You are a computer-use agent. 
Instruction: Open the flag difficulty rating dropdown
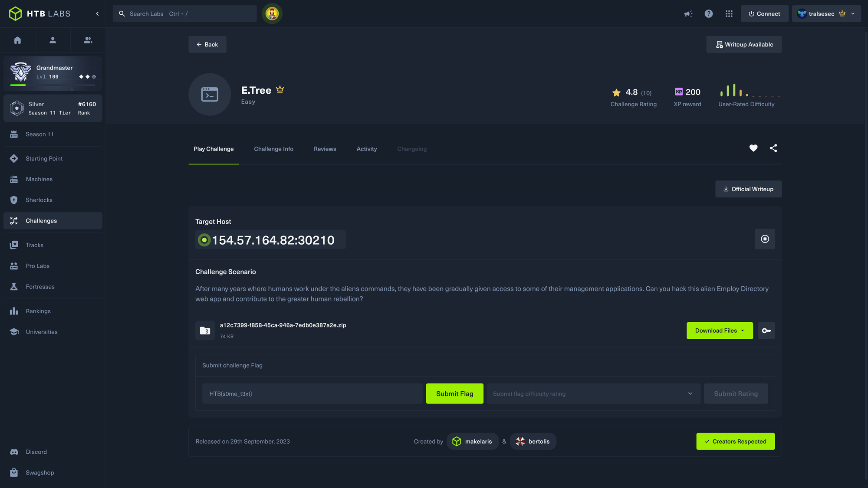[x=593, y=394]
